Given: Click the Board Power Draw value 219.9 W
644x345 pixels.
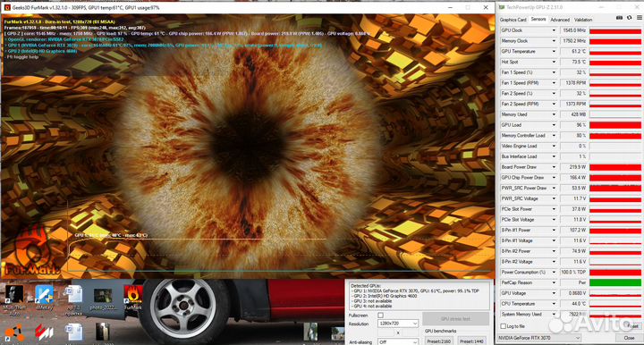Looking at the screenshot, I should tap(574, 167).
